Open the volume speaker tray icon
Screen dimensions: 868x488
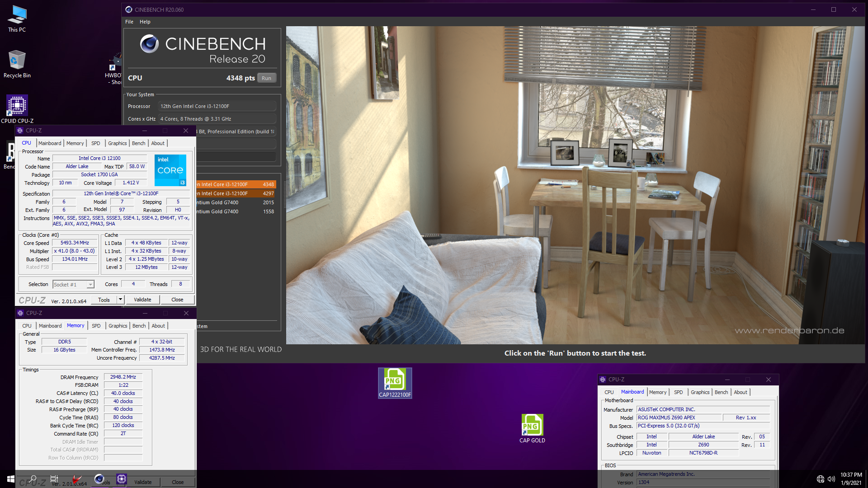pyautogui.click(x=831, y=479)
